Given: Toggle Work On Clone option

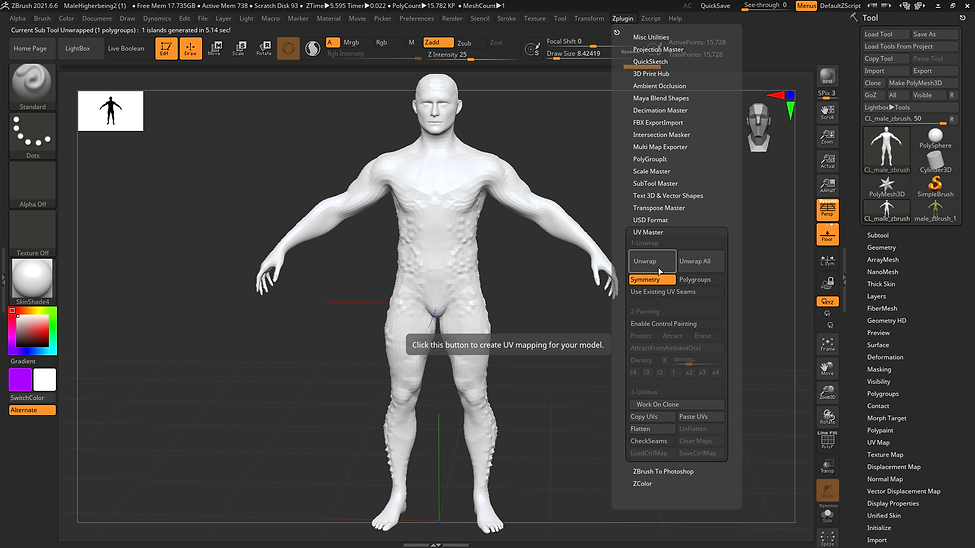Looking at the screenshot, I should click(677, 404).
